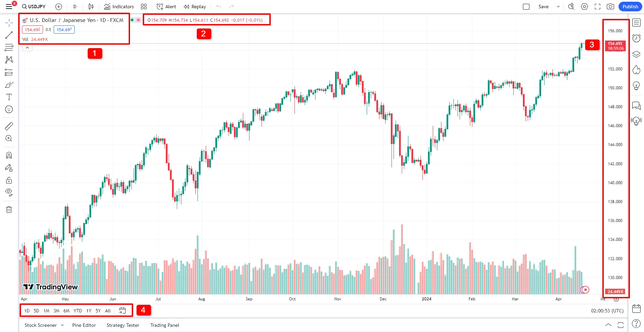Open the text annotation tool

click(9, 97)
